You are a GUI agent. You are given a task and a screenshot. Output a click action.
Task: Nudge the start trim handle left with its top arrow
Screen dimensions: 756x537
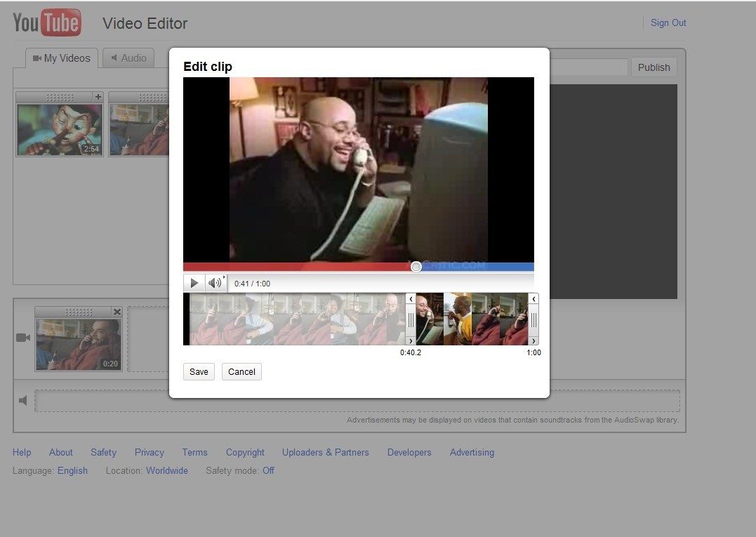click(x=411, y=300)
